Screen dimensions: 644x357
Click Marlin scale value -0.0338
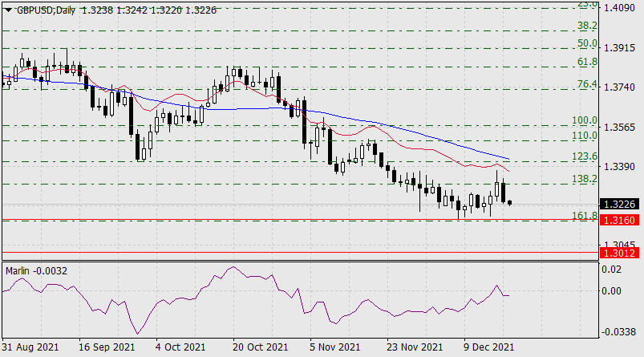pos(618,331)
